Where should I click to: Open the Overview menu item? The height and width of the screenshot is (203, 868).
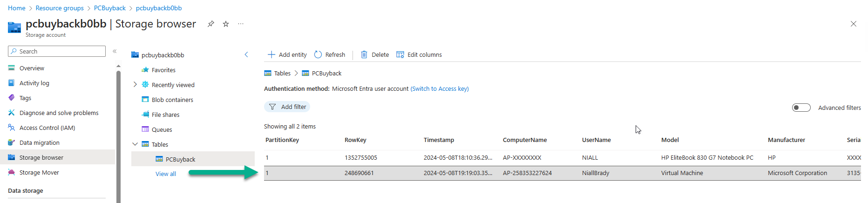[32, 68]
